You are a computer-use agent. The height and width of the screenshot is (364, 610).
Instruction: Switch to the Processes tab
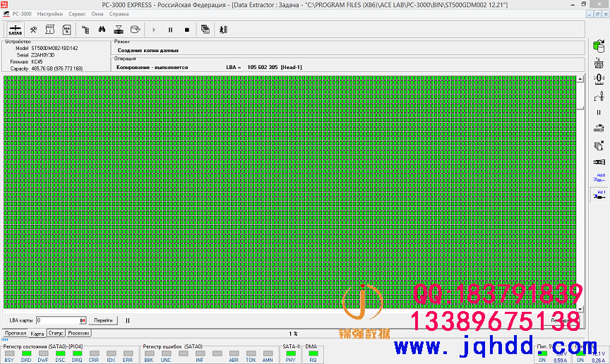(x=78, y=333)
